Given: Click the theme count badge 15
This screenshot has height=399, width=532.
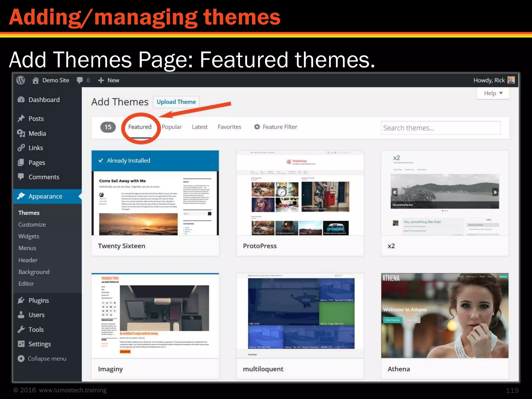Looking at the screenshot, I should [108, 127].
